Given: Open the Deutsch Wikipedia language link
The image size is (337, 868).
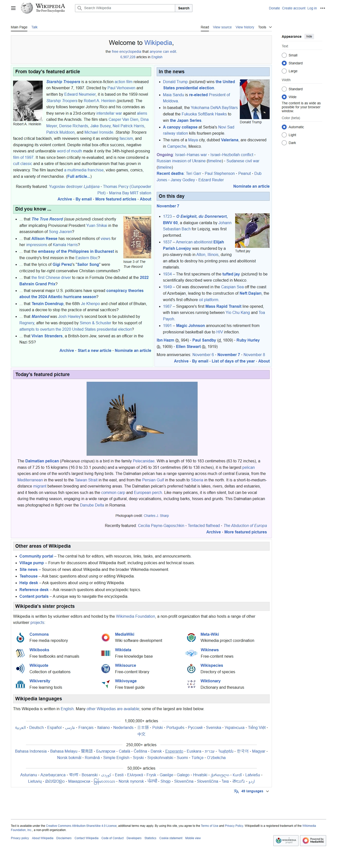Looking at the screenshot, I should point(37,727).
